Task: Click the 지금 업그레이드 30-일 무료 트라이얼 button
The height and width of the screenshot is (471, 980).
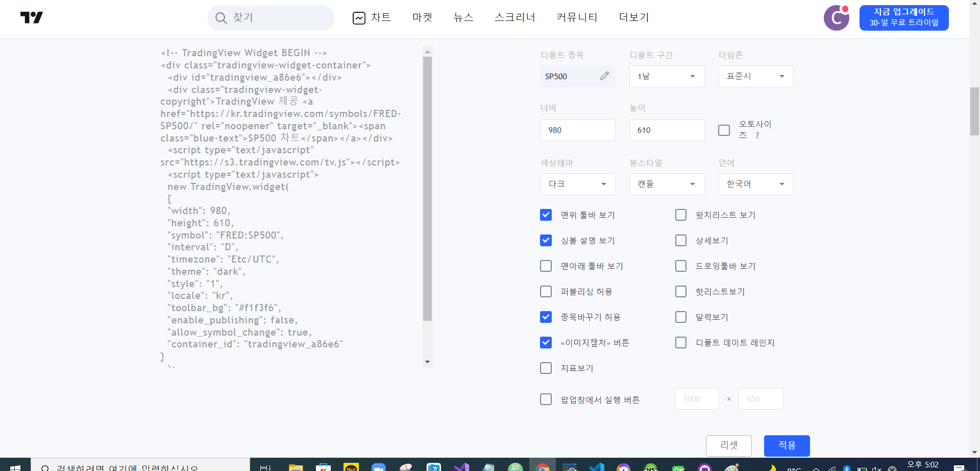Action: [x=904, y=18]
